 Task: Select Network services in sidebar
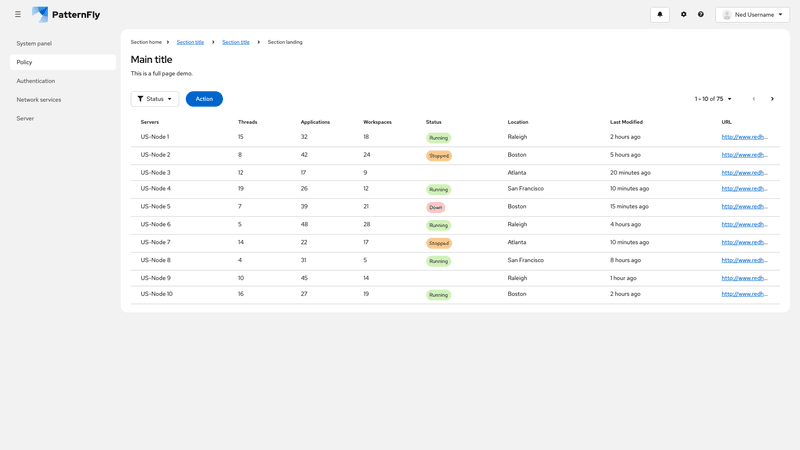pos(39,100)
